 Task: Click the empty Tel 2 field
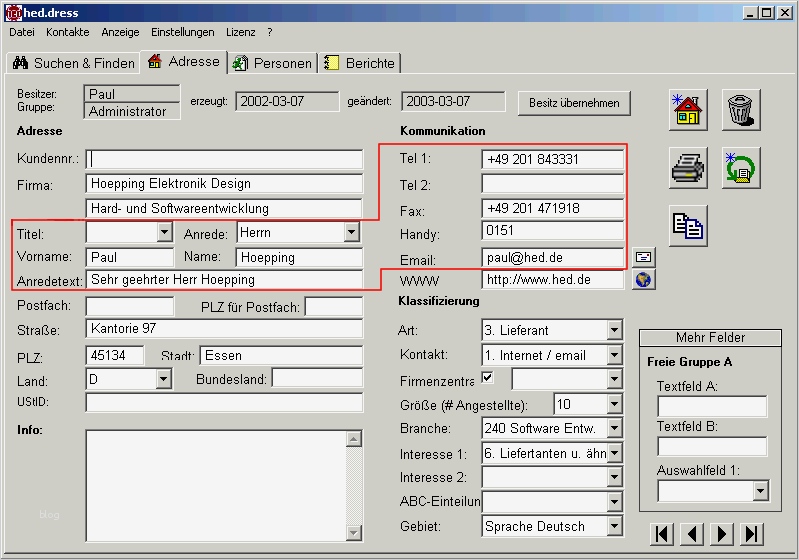click(553, 183)
